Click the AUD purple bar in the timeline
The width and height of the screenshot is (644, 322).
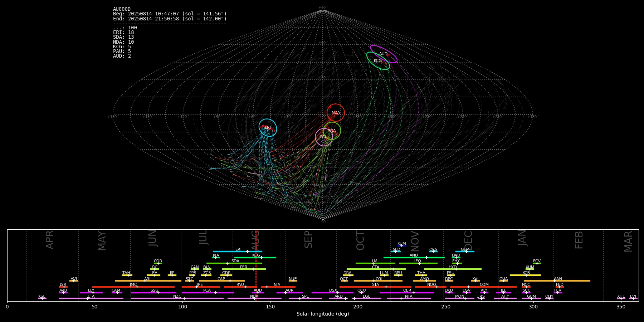258,293
